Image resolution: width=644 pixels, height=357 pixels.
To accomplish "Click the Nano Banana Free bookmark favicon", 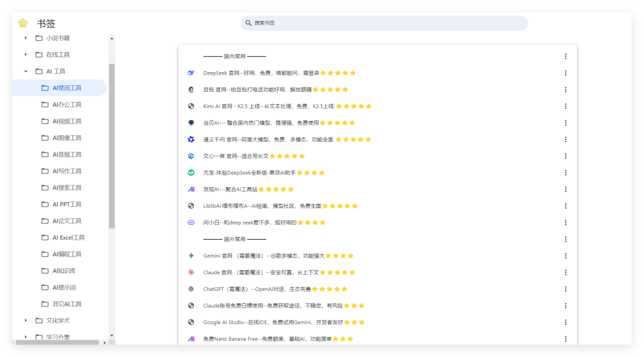I will pos(191,339).
